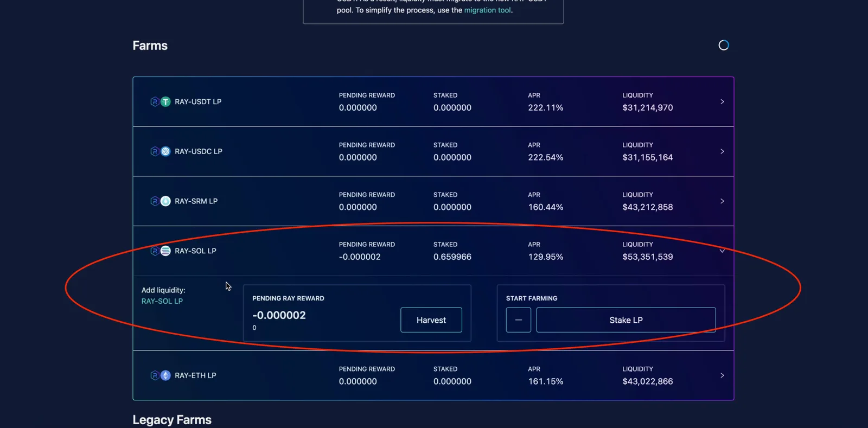Image resolution: width=868 pixels, height=428 pixels.
Task: Select the RAY-SOL LP farm name in row header
Action: click(x=195, y=251)
